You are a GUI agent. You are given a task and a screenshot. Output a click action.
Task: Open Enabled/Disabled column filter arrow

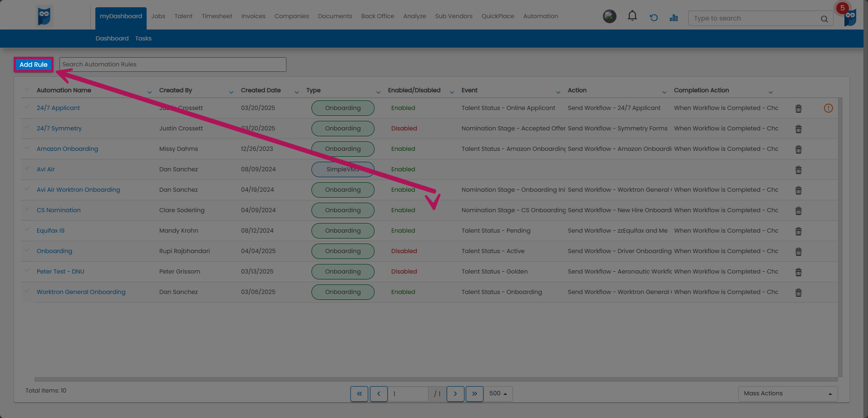[x=452, y=92]
